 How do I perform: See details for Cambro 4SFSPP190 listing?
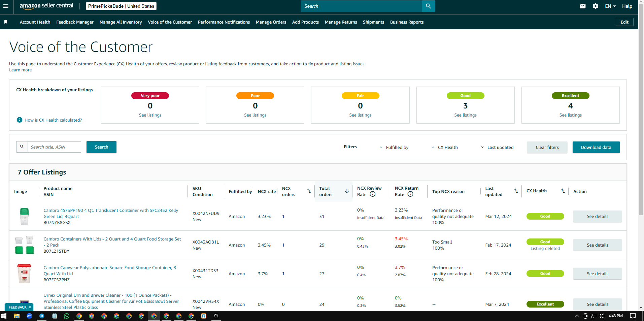coord(597,216)
